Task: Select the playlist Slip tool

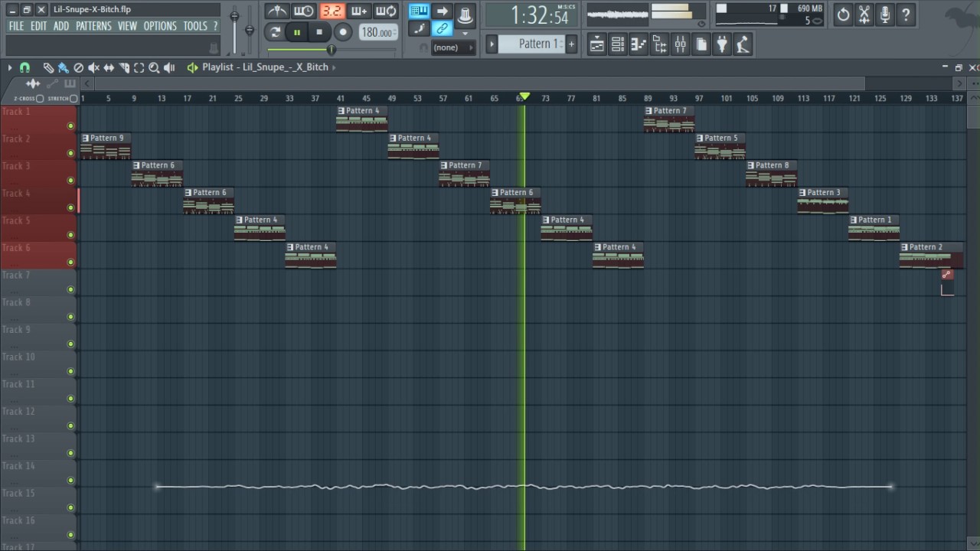Action: tap(109, 67)
